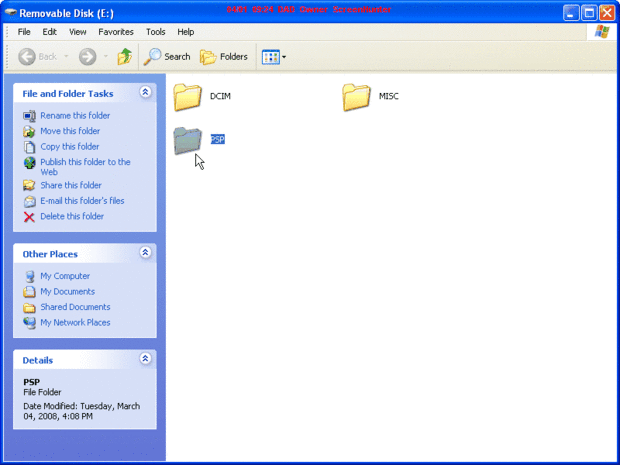Click the DCIM folder name label
The width and height of the screenshot is (620, 465).
tap(220, 96)
